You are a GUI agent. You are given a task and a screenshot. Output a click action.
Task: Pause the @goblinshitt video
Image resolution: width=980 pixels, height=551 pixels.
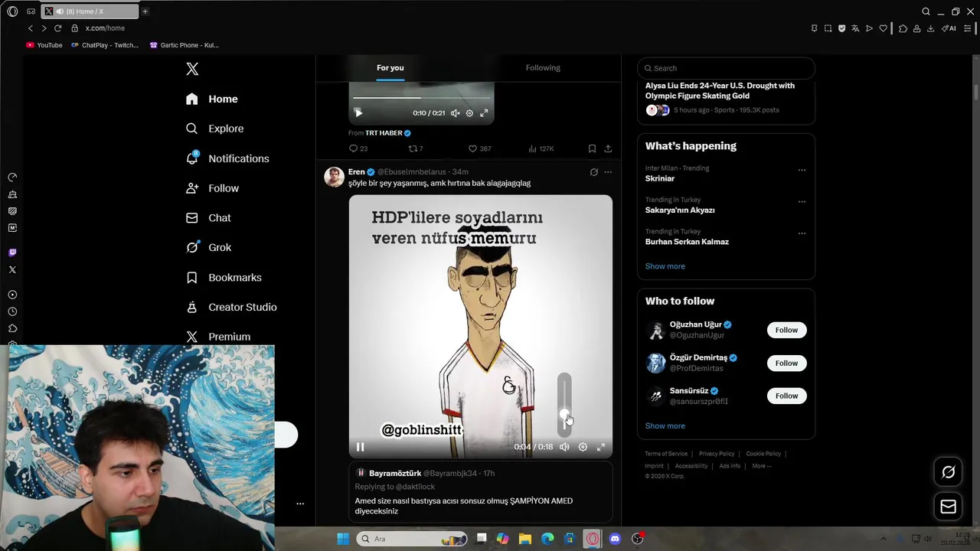(360, 447)
